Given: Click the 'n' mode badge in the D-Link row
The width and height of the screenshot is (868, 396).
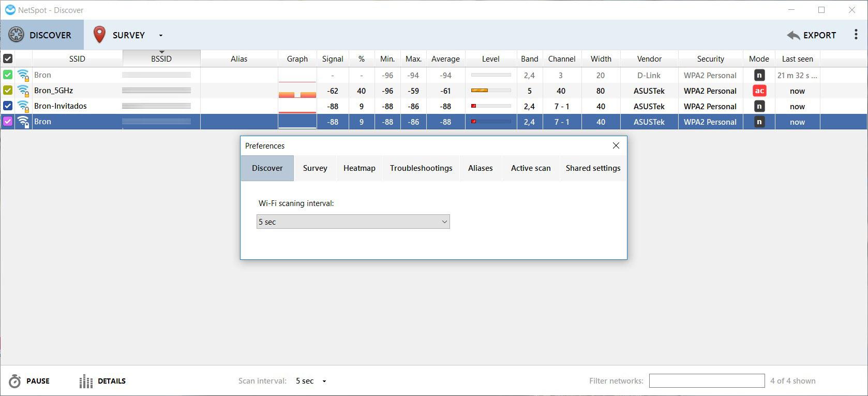Looking at the screenshot, I should point(759,76).
